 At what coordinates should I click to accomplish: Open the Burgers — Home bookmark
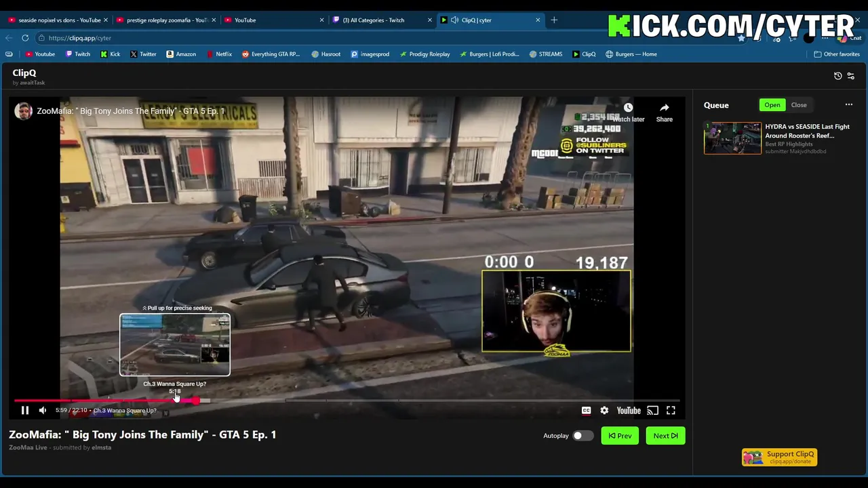point(631,54)
